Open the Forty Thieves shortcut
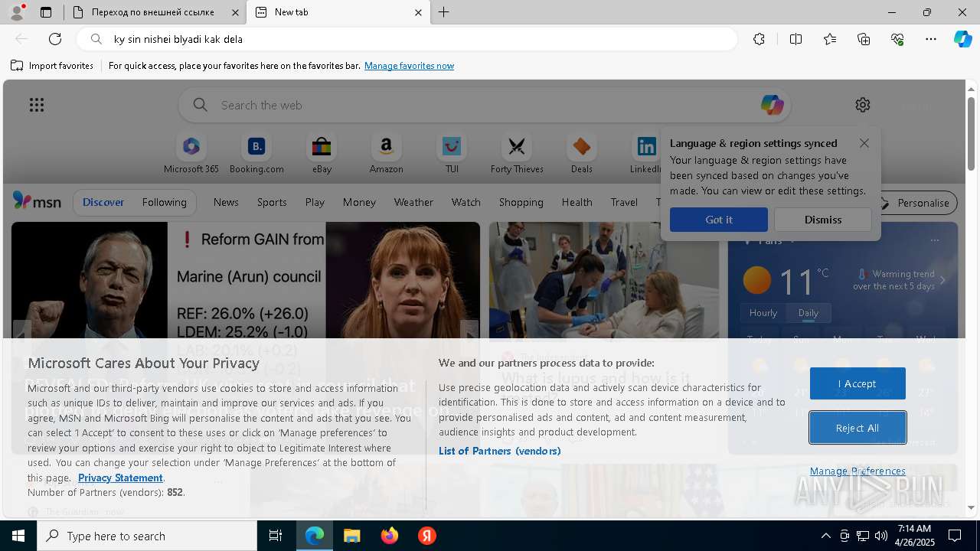The height and width of the screenshot is (551, 980). [x=517, y=154]
